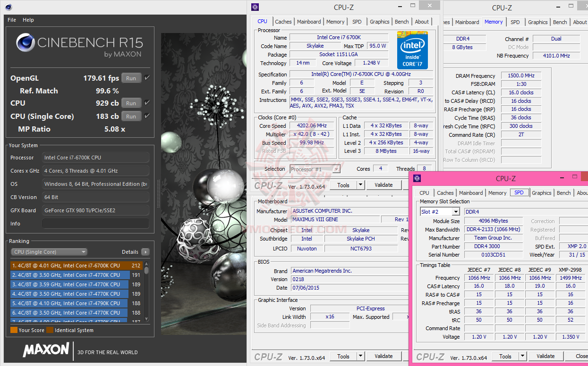The width and height of the screenshot is (588, 366).
Task: Click the CPU-Z icon in the CPU window title bar
Action: (255, 7)
